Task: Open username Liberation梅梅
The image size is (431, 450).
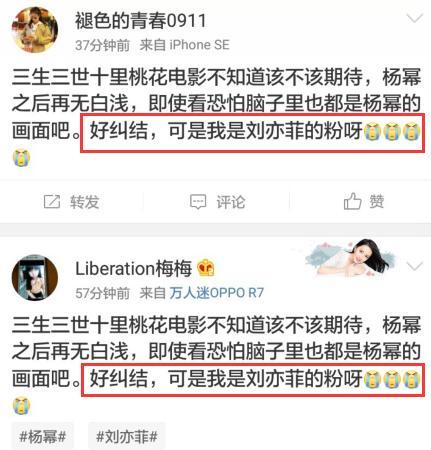Action: coord(134,268)
